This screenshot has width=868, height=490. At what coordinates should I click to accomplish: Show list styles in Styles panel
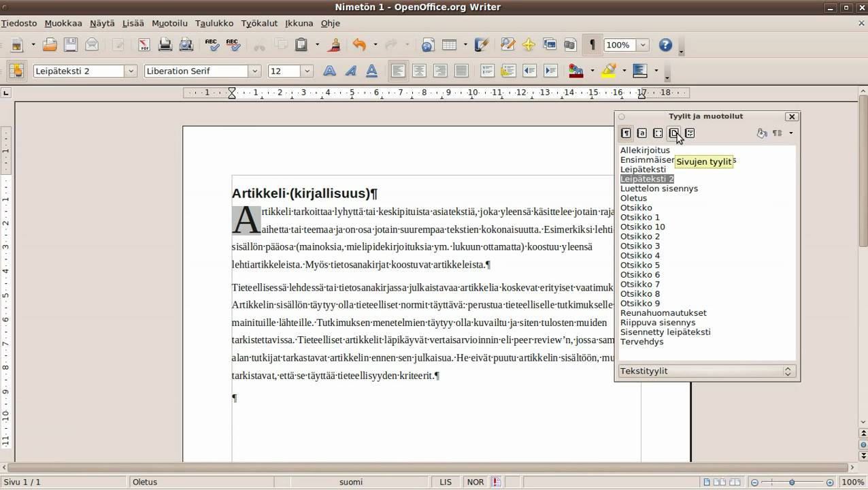tap(690, 133)
